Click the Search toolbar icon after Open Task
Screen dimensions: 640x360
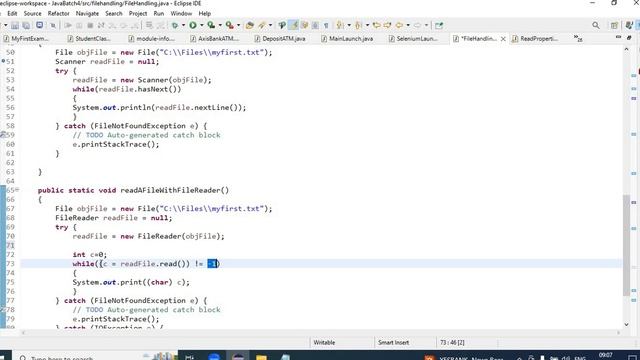(282, 25)
